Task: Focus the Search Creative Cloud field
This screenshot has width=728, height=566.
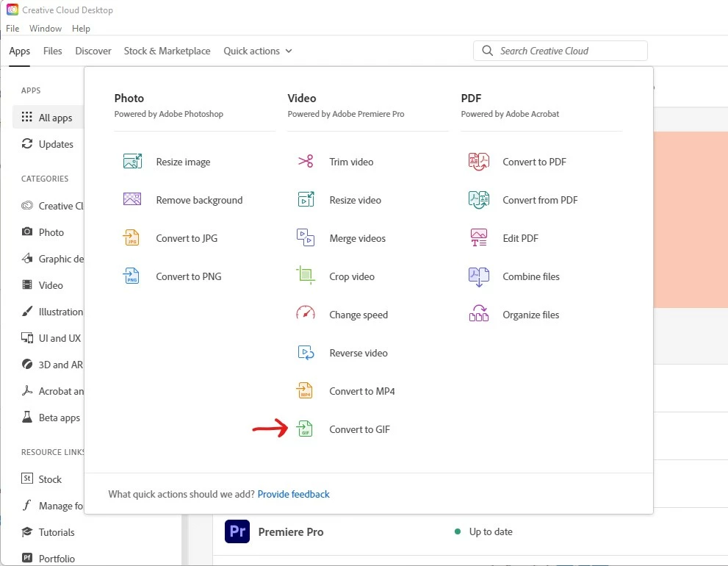Action: coord(560,51)
